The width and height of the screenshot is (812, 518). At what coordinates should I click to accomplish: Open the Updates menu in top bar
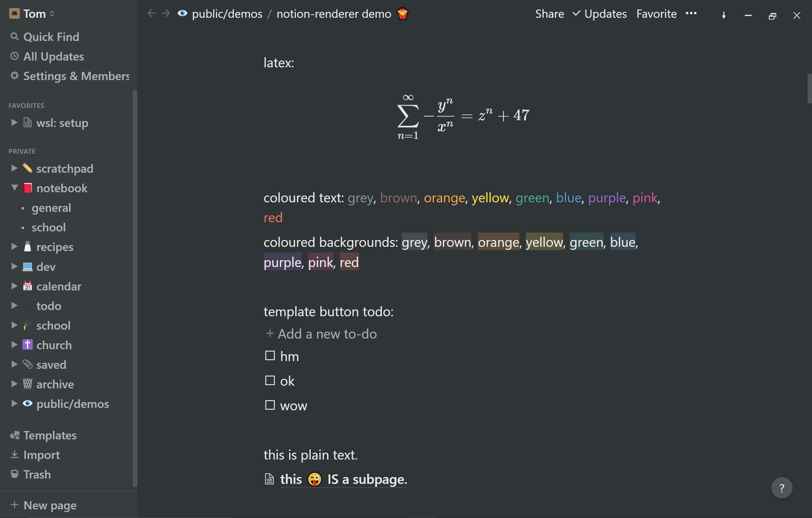click(600, 13)
